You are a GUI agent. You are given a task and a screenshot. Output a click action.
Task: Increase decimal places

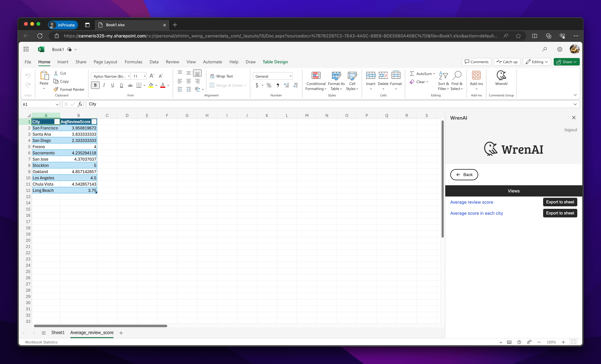click(x=286, y=85)
